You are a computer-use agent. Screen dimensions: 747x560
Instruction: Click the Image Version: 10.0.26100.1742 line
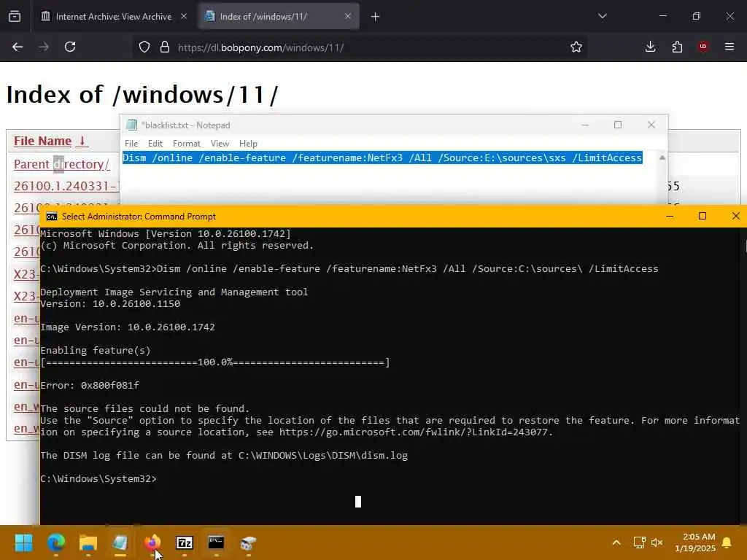point(128,327)
